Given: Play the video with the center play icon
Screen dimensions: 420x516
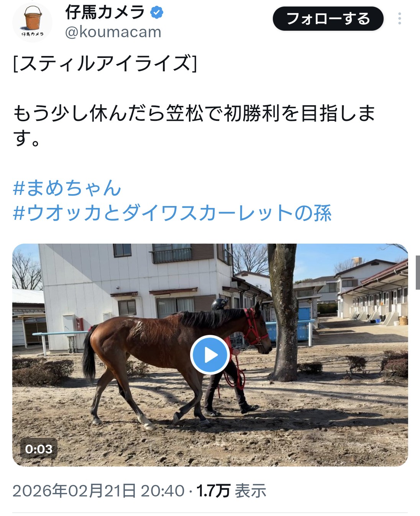Looking at the screenshot, I should pyautogui.click(x=210, y=355).
